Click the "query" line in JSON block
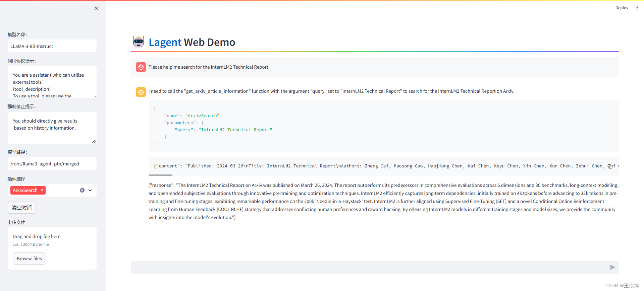 point(223,130)
